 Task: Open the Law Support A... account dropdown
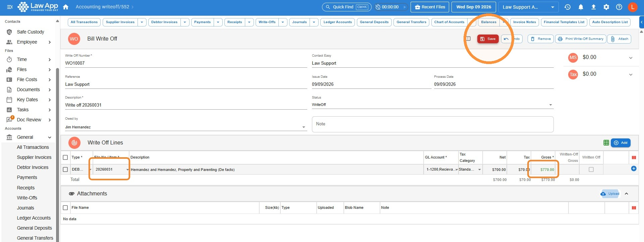pyautogui.click(x=528, y=7)
